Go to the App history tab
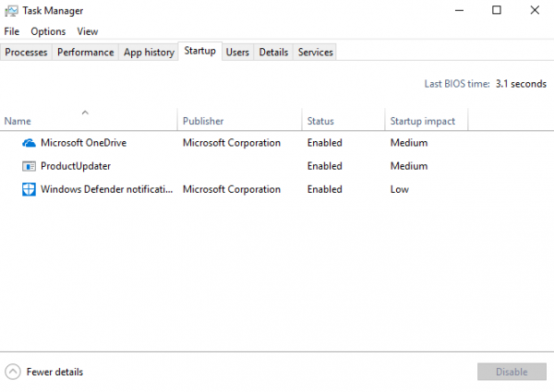The width and height of the screenshot is (554, 392). [x=149, y=53]
